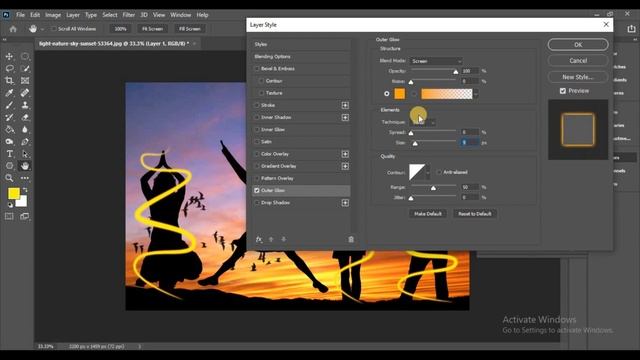Enable the Color Overlay checkbox
The height and width of the screenshot is (360, 640).
257,154
